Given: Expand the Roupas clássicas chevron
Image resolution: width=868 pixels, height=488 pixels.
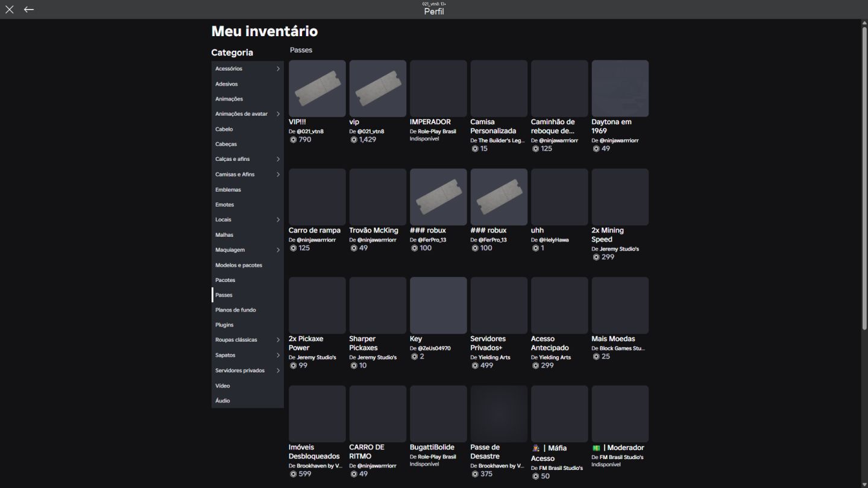Looking at the screenshot, I should 278,340.
